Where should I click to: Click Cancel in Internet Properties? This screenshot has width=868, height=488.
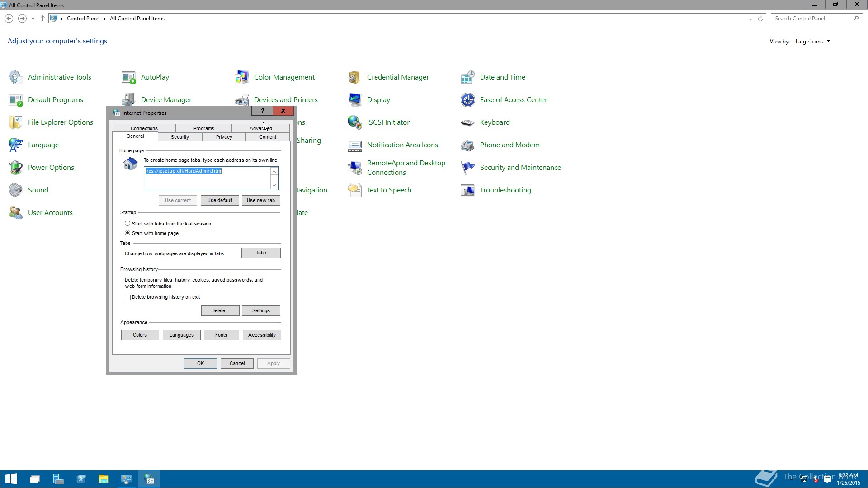237,363
